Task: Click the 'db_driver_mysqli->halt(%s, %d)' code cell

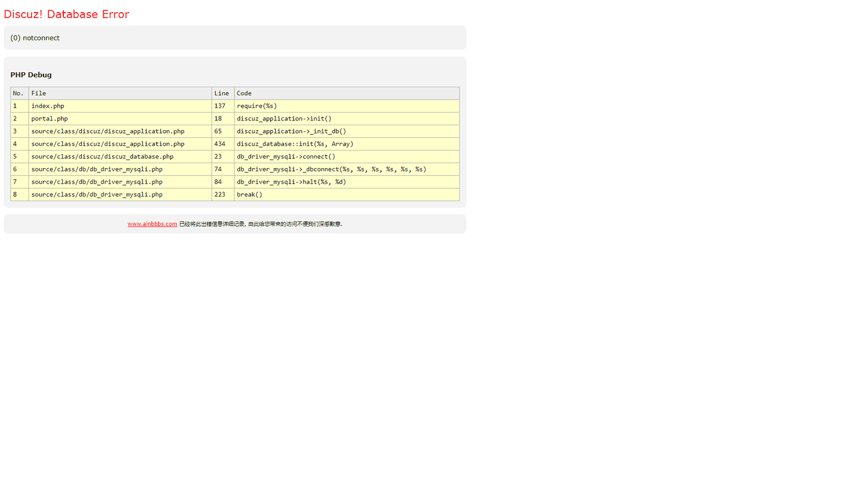Action: click(x=347, y=182)
